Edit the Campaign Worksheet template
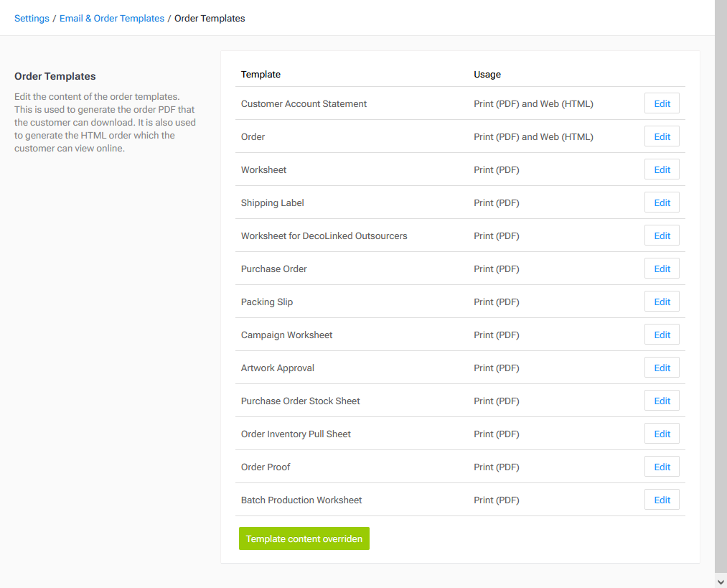Screen dimensions: 727x588 (x=661, y=334)
